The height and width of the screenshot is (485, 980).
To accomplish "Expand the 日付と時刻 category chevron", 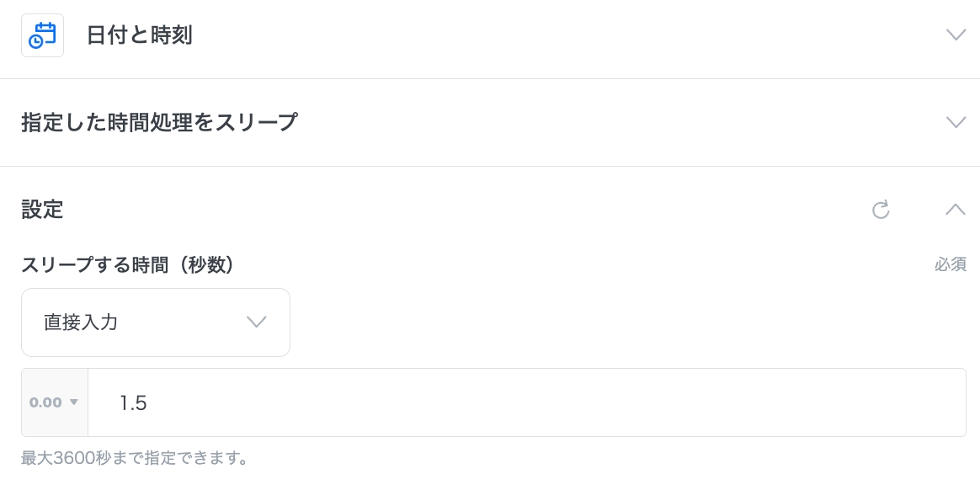I will coord(955,35).
